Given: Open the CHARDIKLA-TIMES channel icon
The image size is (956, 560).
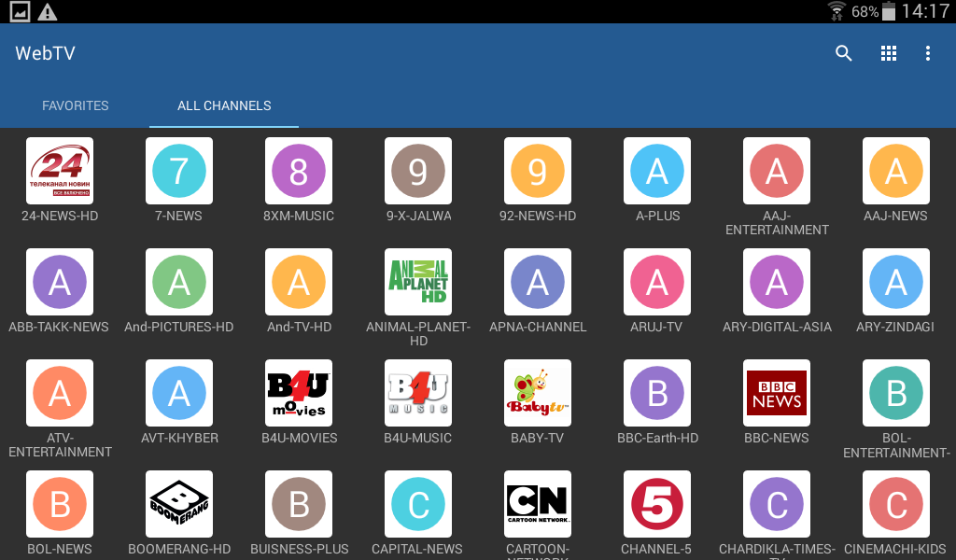Looking at the screenshot, I should click(x=777, y=504).
